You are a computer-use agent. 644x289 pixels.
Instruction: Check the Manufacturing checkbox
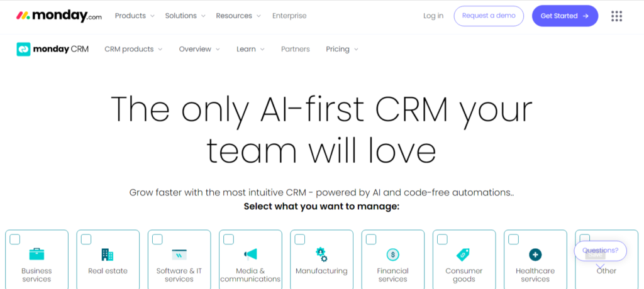(300, 239)
